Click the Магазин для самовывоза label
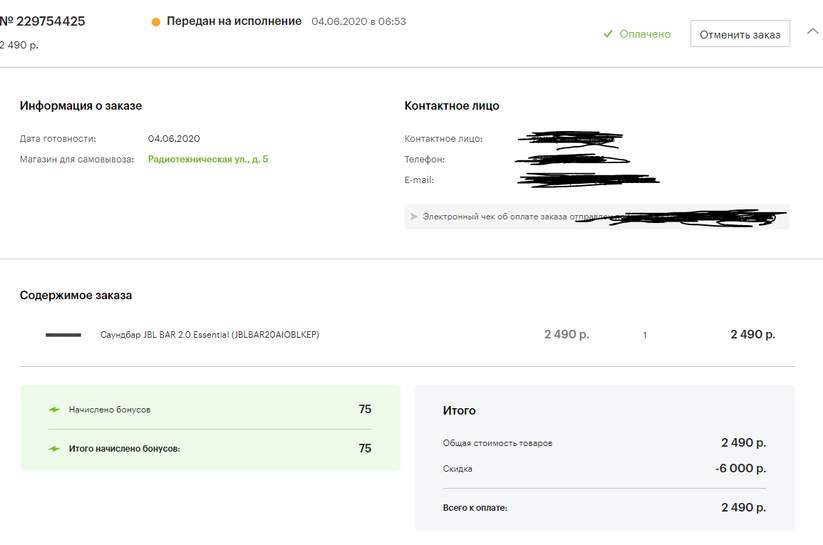The height and width of the screenshot is (545, 823). click(77, 159)
